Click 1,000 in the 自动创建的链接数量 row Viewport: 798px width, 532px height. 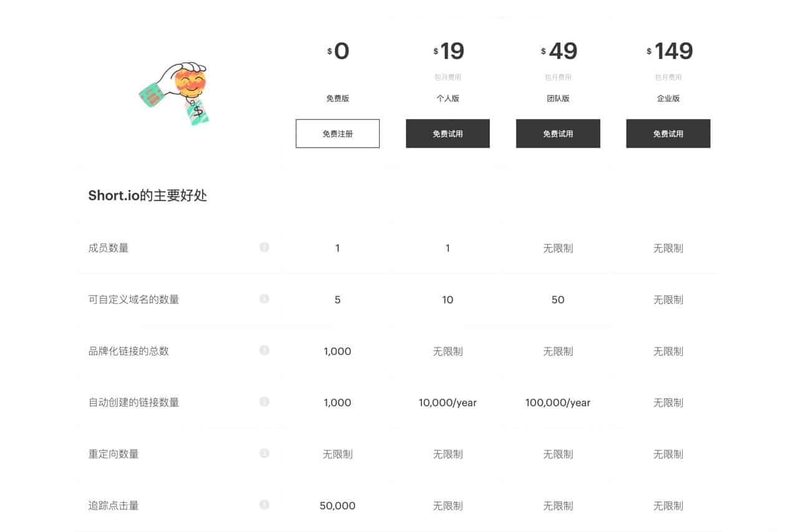coord(337,402)
